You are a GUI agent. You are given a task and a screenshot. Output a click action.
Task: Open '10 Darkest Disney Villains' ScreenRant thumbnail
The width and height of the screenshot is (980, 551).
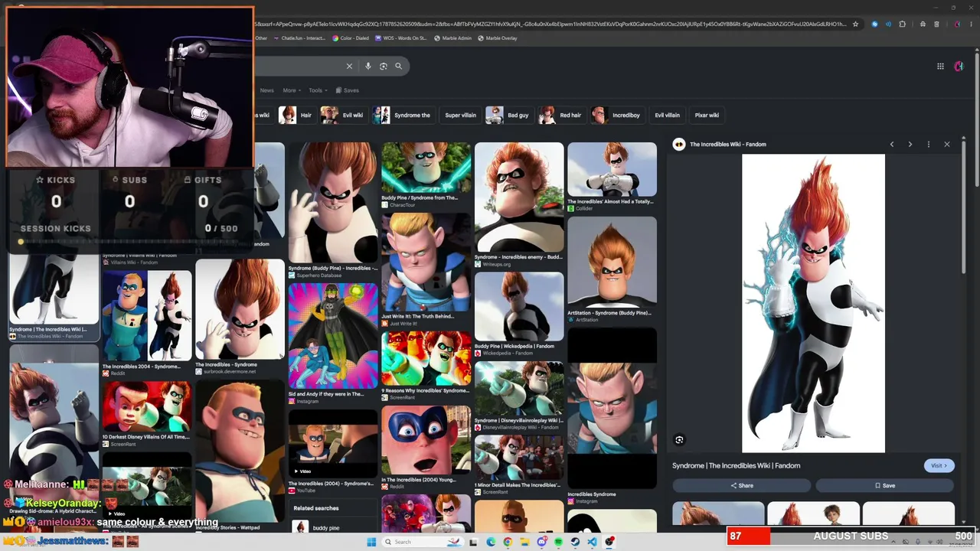coord(146,406)
